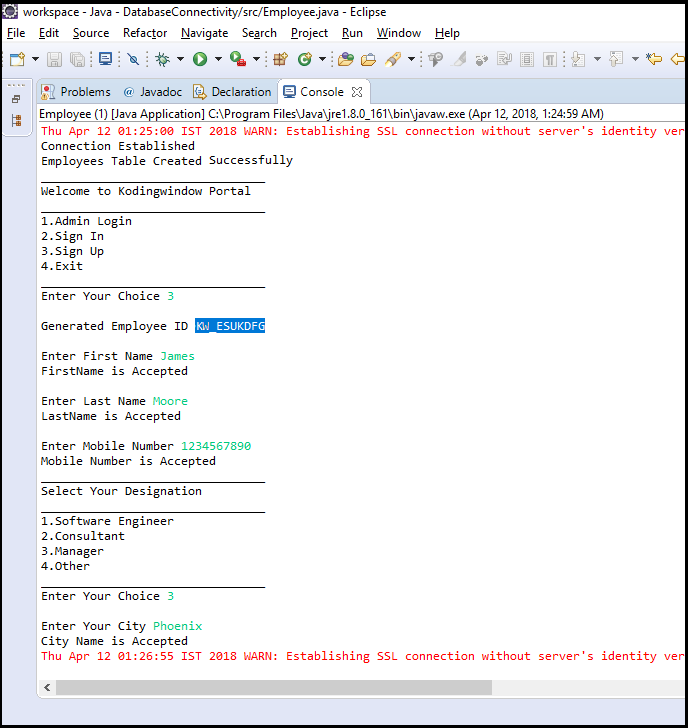
Task: Click the Debug bug icon
Action: [x=162, y=59]
